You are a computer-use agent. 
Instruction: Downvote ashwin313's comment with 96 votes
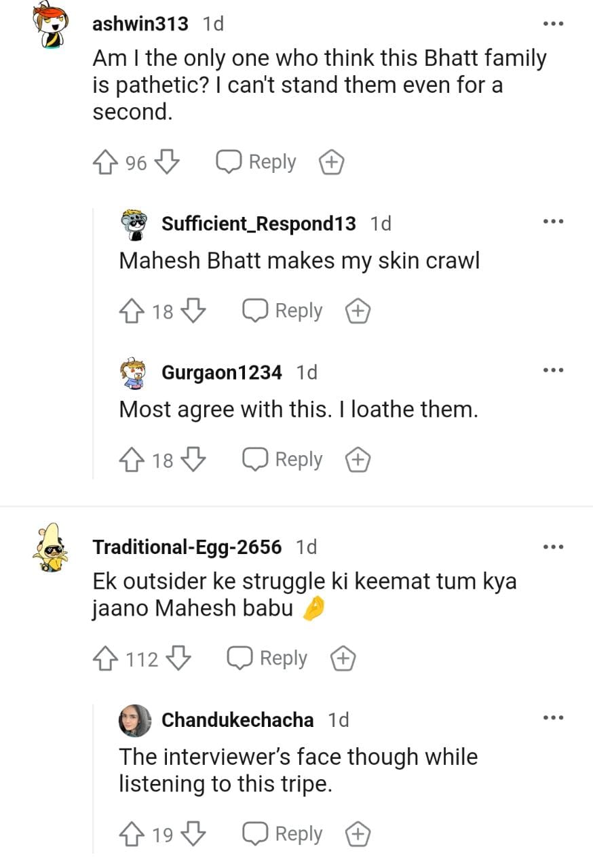tap(167, 163)
